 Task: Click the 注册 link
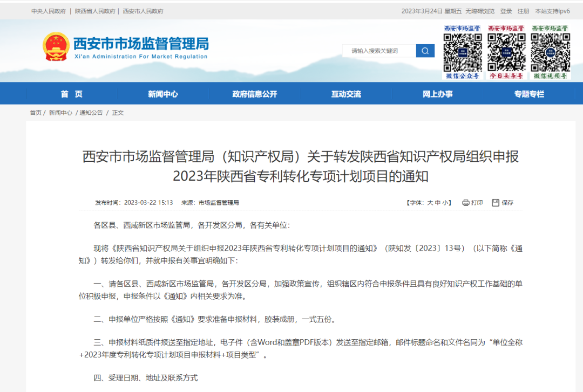point(524,11)
